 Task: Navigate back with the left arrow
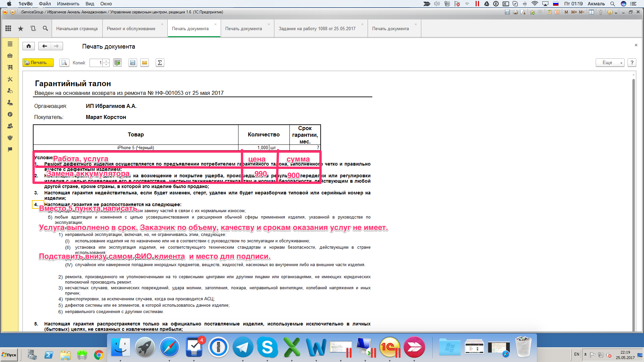point(45,46)
